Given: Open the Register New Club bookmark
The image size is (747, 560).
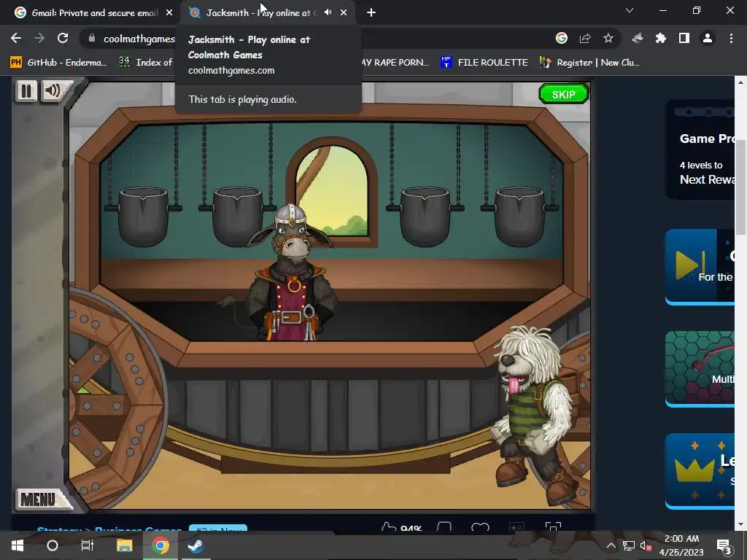Looking at the screenshot, I should point(589,63).
